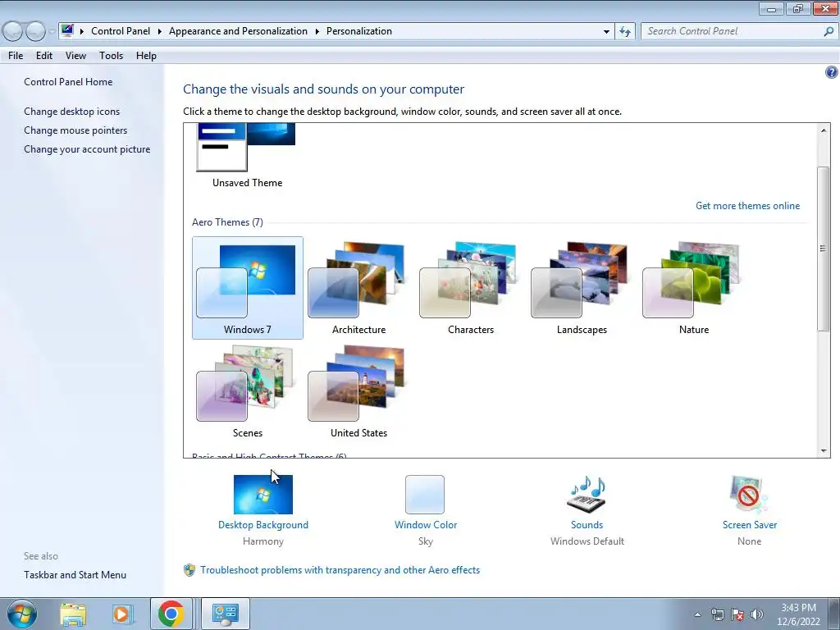This screenshot has width=840, height=630.
Task: Open the Windows Start button
Action: click(22, 614)
